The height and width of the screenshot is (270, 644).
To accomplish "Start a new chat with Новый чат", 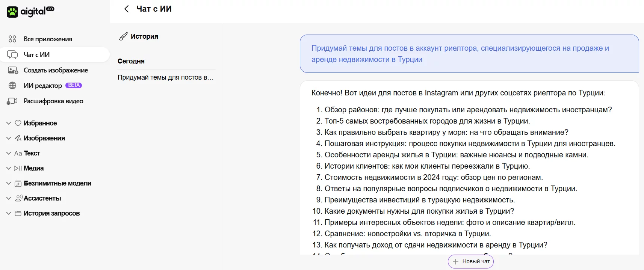I will coord(471,261).
